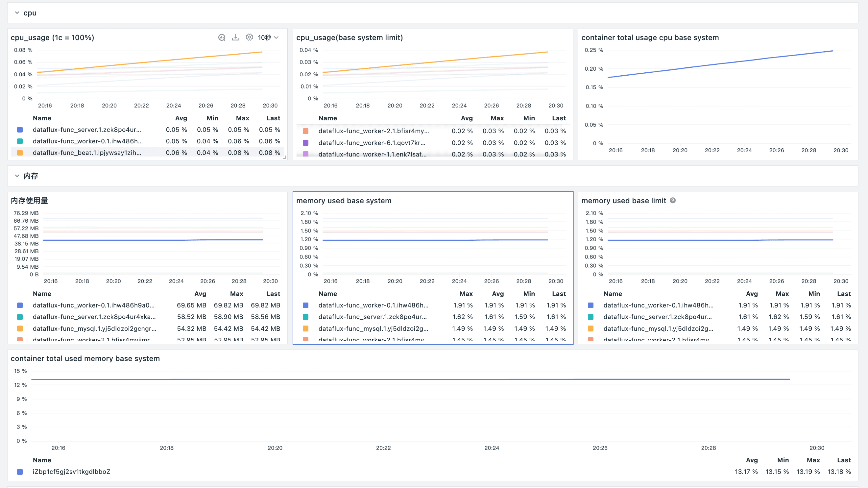Collapse the cpu section
The width and height of the screenshot is (868, 488).
(17, 13)
